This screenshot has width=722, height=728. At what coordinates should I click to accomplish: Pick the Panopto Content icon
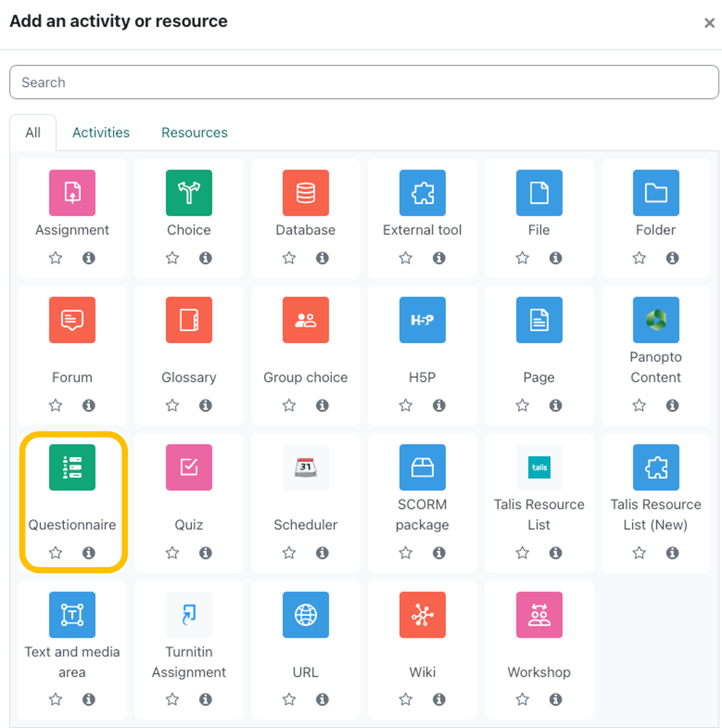pyautogui.click(x=656, y=320)
